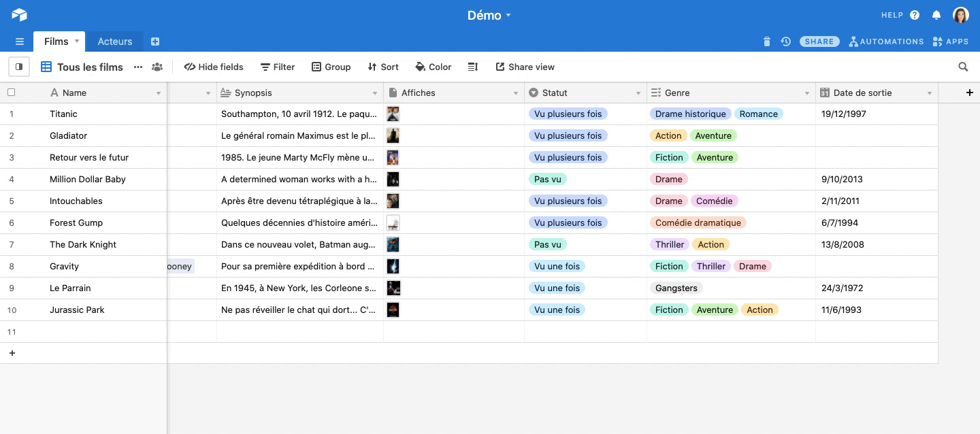980x434 pixels.
Task: Open the Sort menu
Action: click(x=383, y=67)
